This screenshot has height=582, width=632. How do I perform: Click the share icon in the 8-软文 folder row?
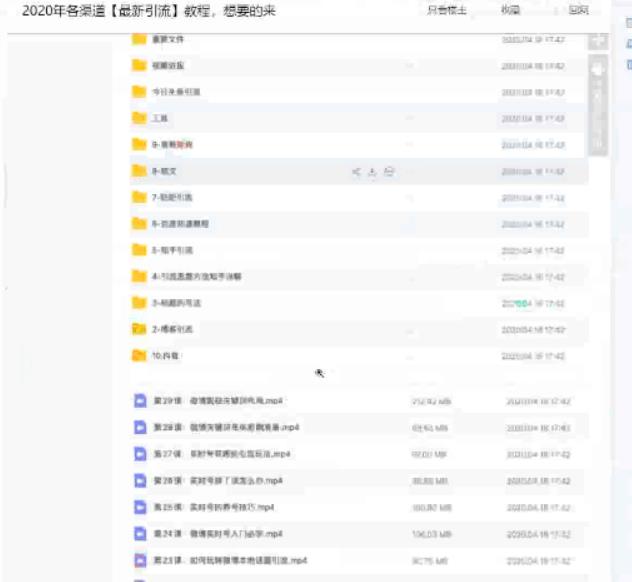[x=356, y=172]
